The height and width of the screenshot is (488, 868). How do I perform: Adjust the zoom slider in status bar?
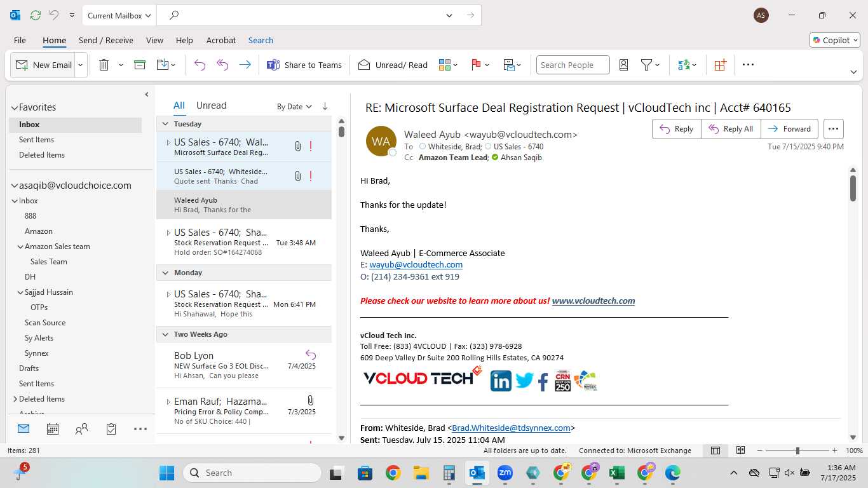point(797,451)
